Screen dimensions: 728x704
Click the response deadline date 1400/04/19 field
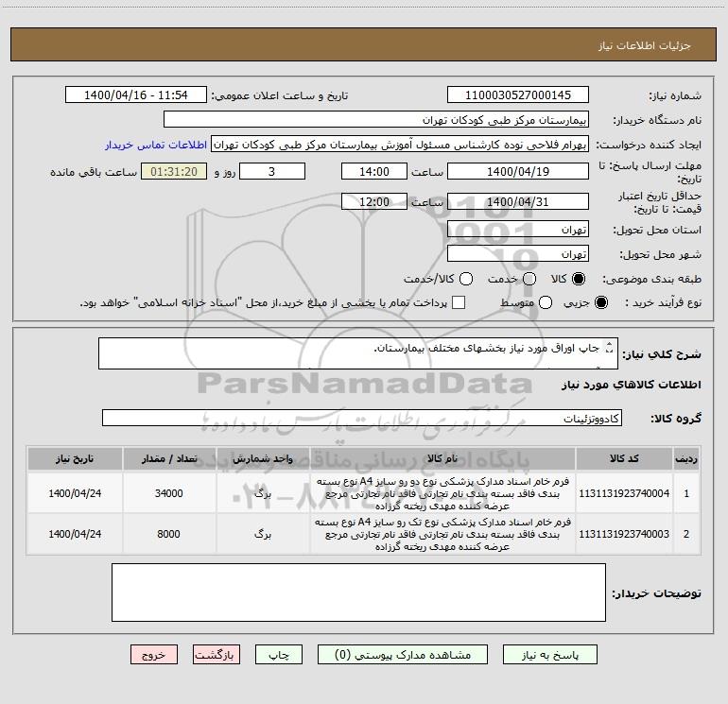518,171
